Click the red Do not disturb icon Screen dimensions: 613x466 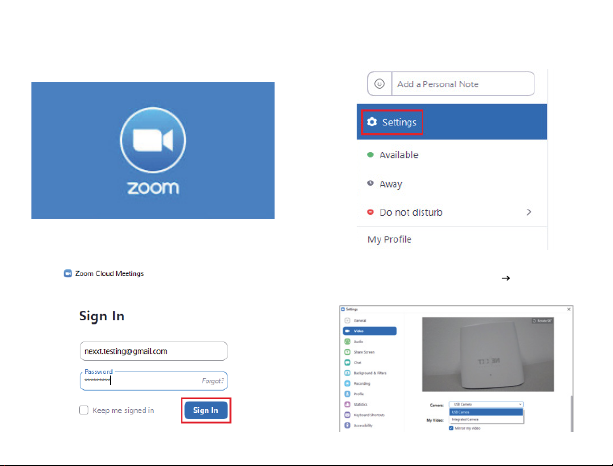(x=370, y=212)
